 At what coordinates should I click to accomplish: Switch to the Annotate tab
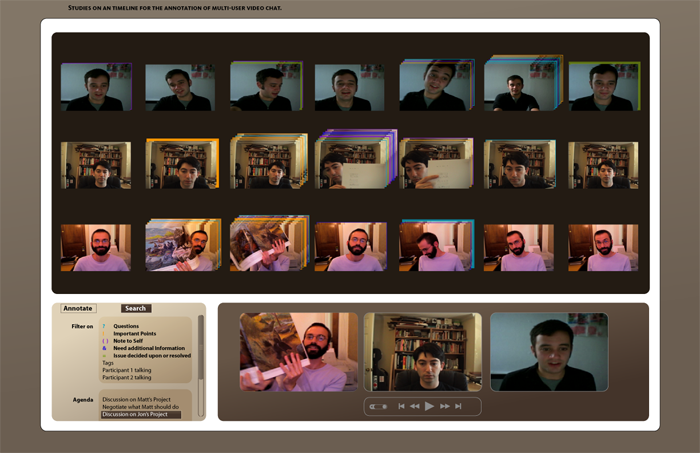tap(78, 308)
